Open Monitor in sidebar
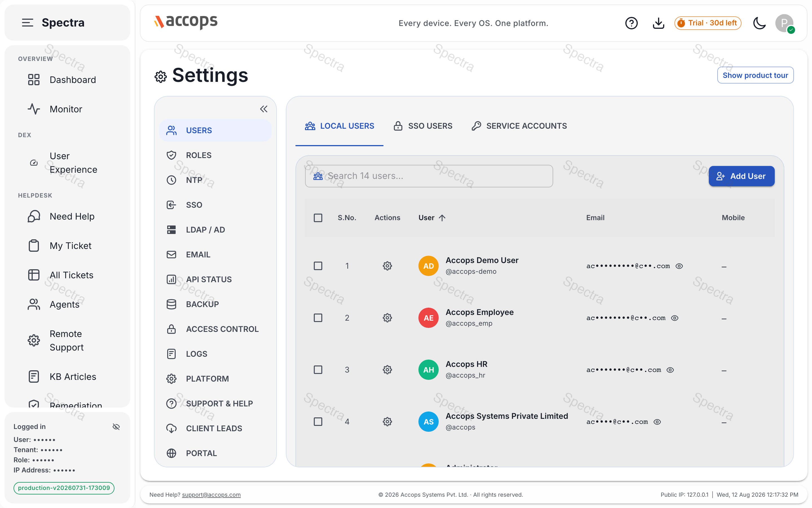The width and height of the screenshot is (812, 508). (x=67, y=109)
